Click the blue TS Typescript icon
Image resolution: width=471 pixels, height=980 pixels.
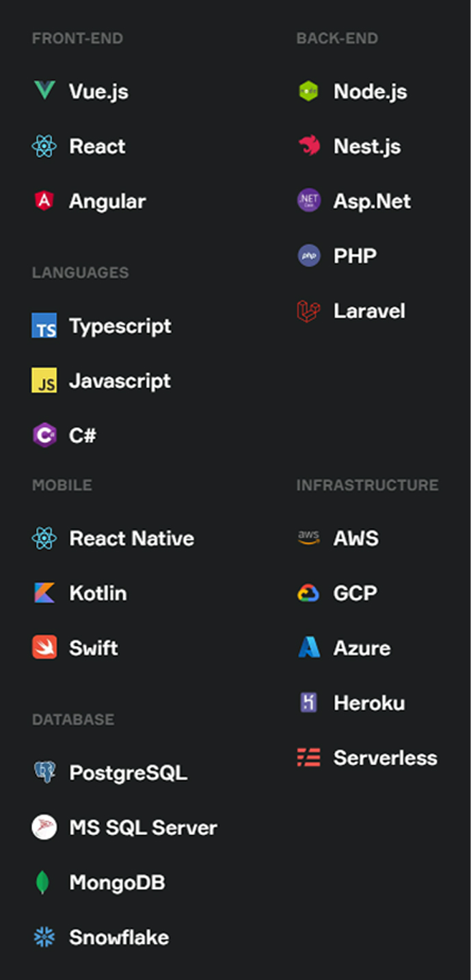(x=44, y=325)
